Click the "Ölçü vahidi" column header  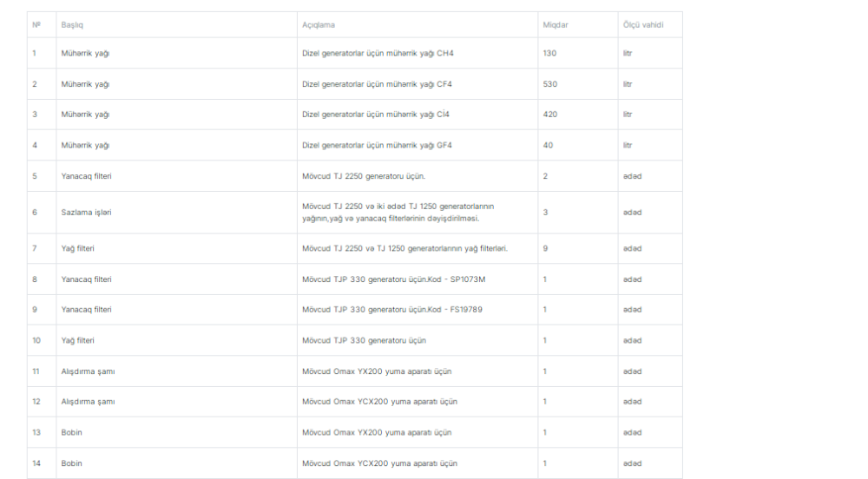pos(641,24)
